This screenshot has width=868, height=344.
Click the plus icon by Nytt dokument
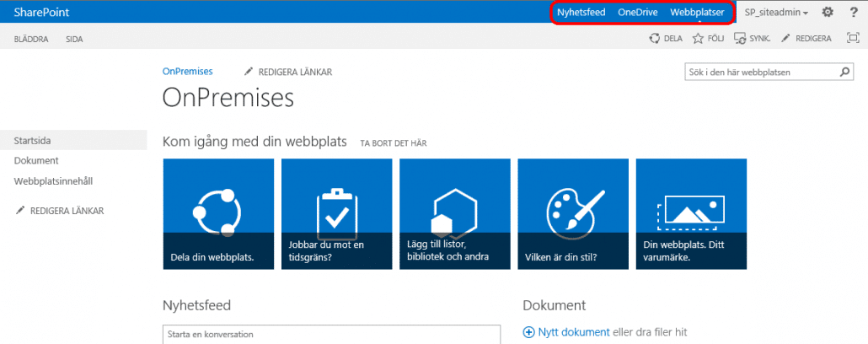(x=528, y=332)
